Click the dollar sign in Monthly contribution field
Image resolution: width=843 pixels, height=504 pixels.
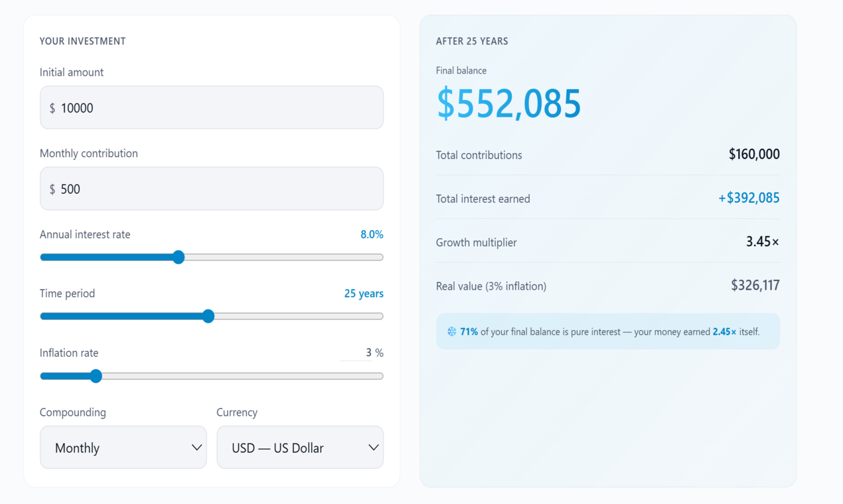point(52,189)
